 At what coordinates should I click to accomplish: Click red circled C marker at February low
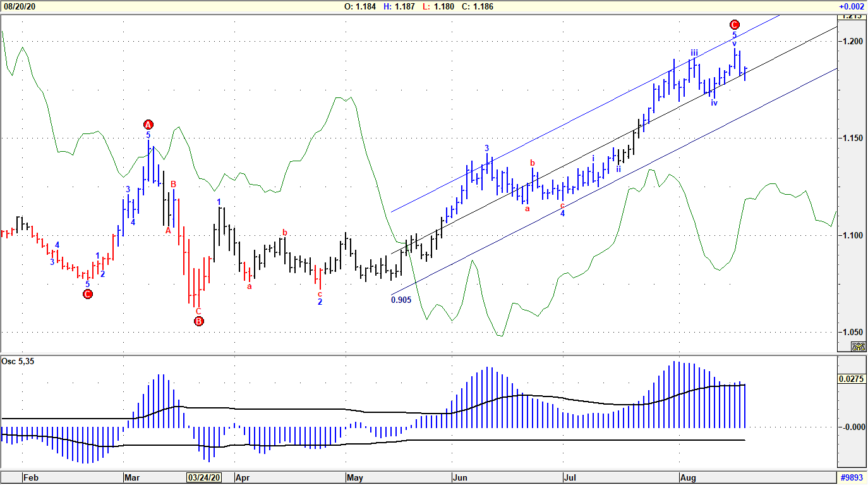tap(88, 294)
